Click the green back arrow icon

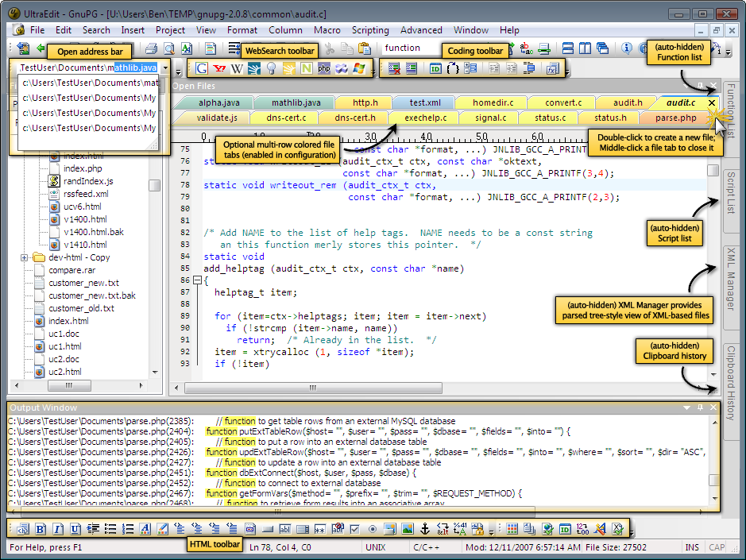tap(41, 48)
